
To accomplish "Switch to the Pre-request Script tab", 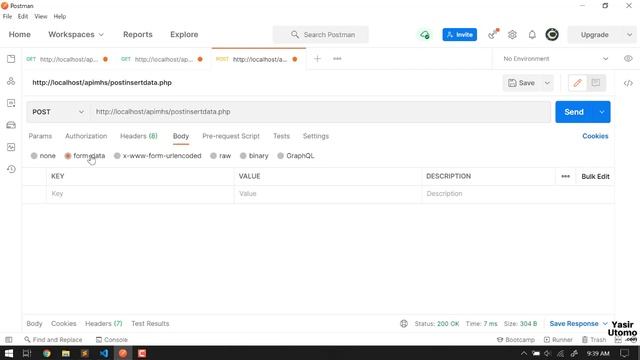I will (231, 136).
